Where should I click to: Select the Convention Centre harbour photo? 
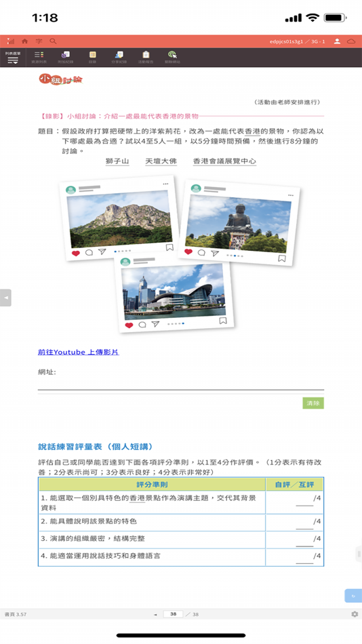point(174,292)
